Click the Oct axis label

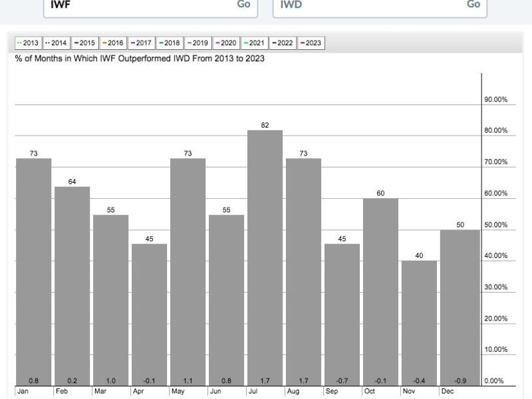pyautogui.click(x=370, y=391)
